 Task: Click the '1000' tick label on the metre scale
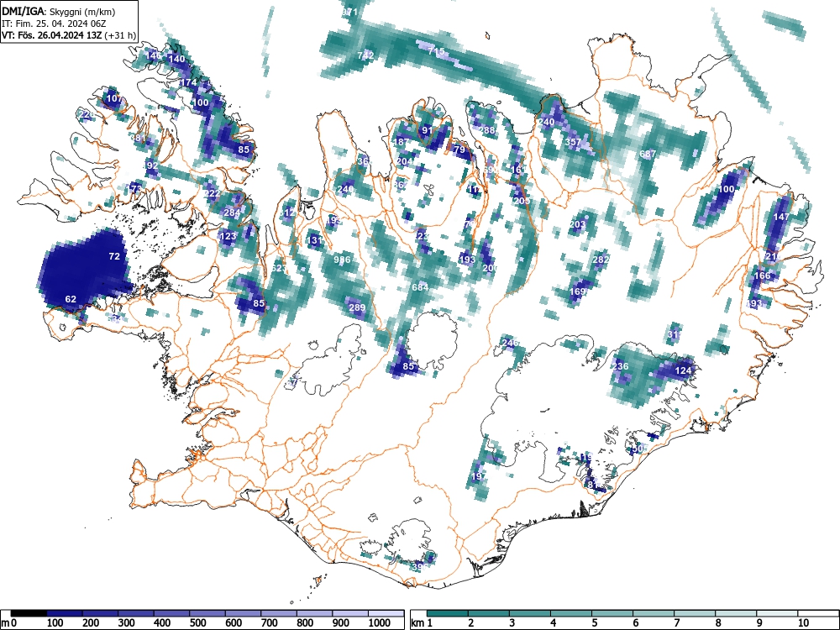pos(380,623)
